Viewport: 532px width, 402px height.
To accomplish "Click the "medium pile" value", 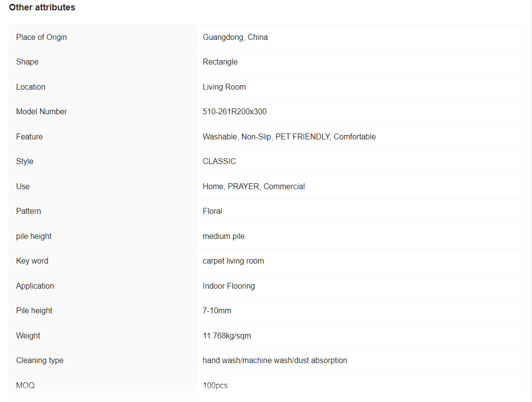I will pyautogui.click(x=223, y=236).
